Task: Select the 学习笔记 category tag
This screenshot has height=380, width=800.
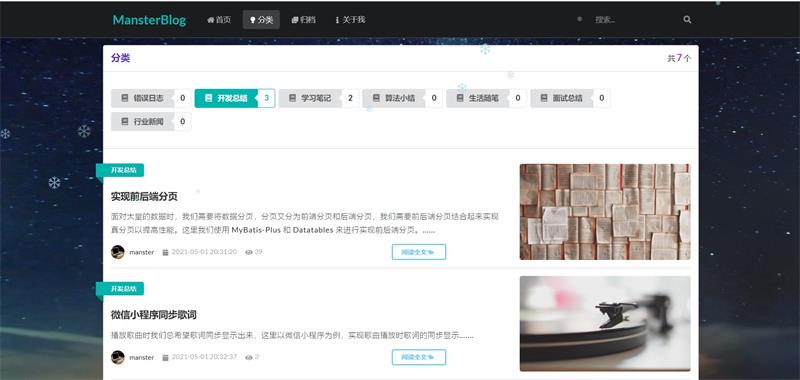Action: [310, 98]
